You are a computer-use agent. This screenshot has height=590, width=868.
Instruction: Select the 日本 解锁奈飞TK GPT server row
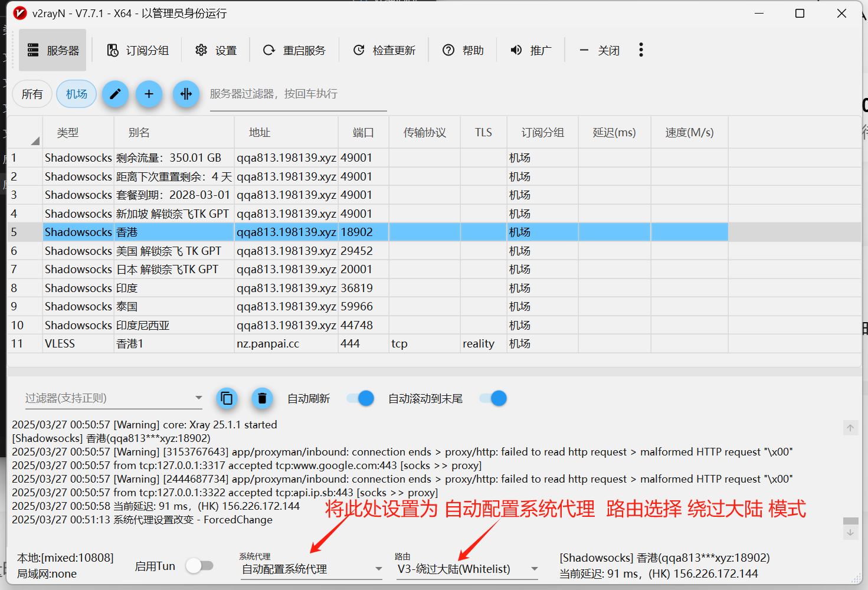368,269
